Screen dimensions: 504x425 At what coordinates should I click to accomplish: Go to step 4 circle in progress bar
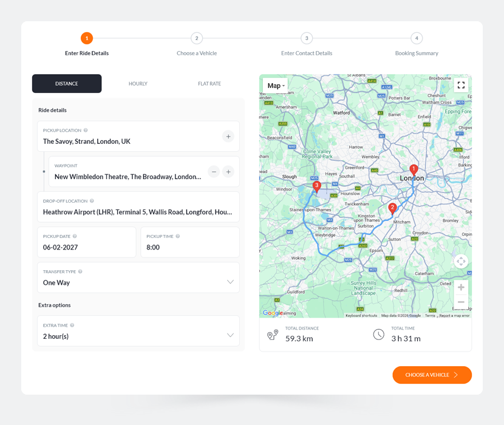(417, 38)
